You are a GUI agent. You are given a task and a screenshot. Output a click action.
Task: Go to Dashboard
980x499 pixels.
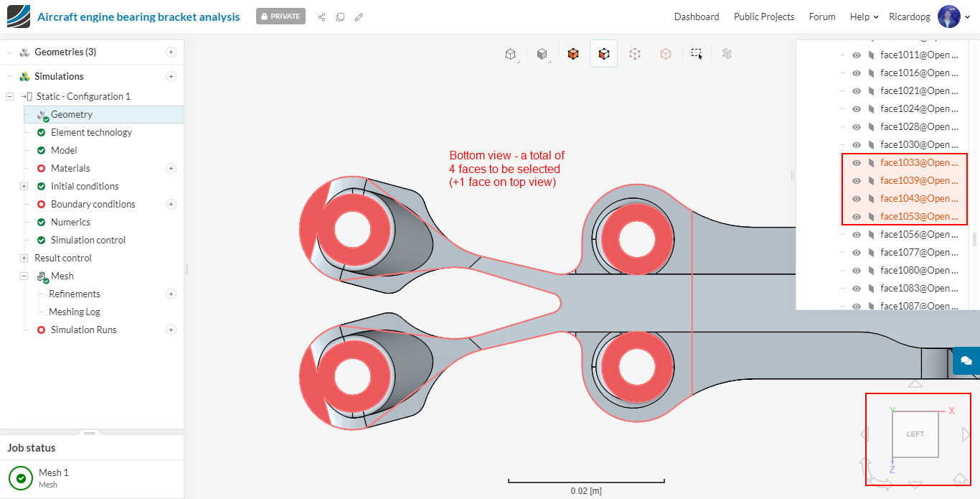pos(697,17)
